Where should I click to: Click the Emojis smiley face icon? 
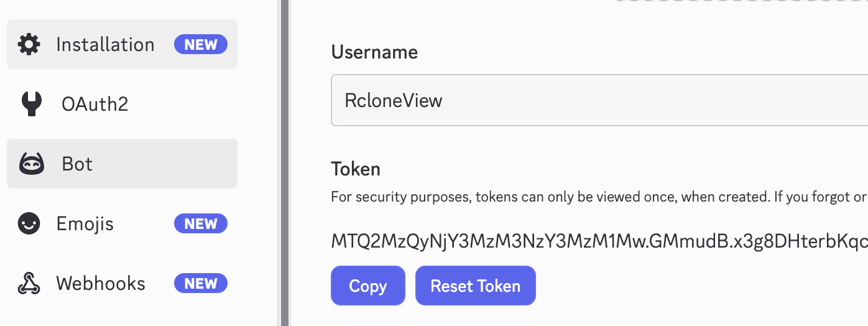click(x=29, y=224)
